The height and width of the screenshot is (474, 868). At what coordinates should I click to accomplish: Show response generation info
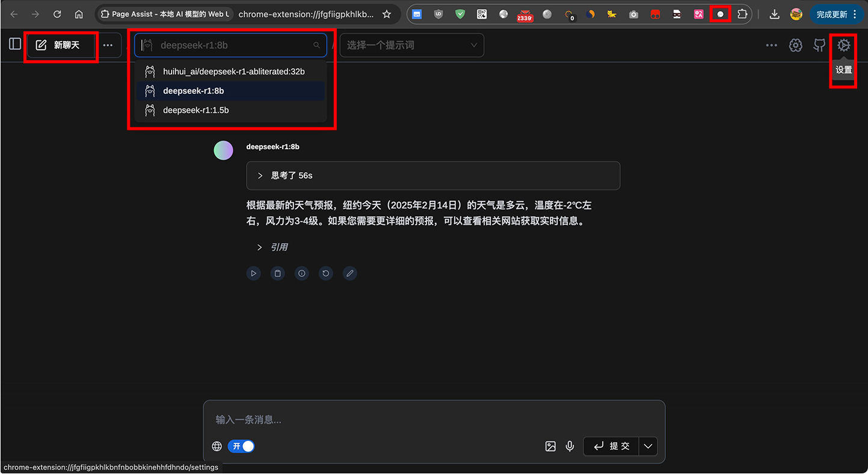tap(302, 274)
